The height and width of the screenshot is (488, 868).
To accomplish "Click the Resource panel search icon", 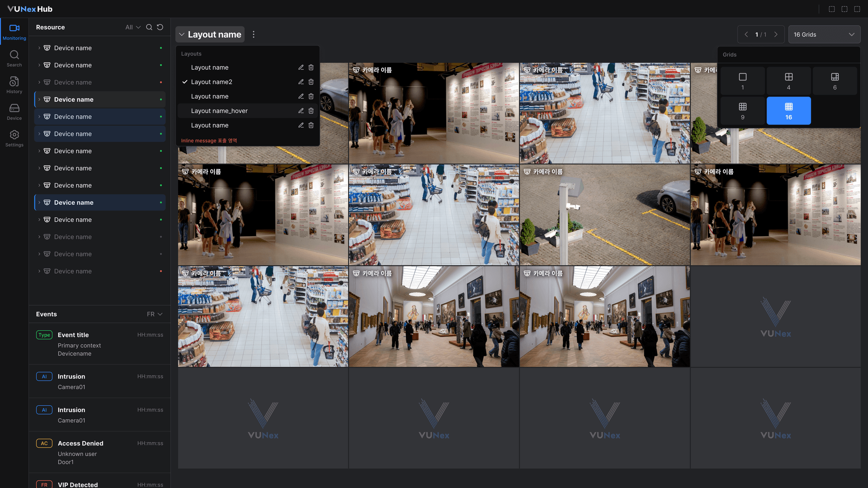I will (149, 27).
